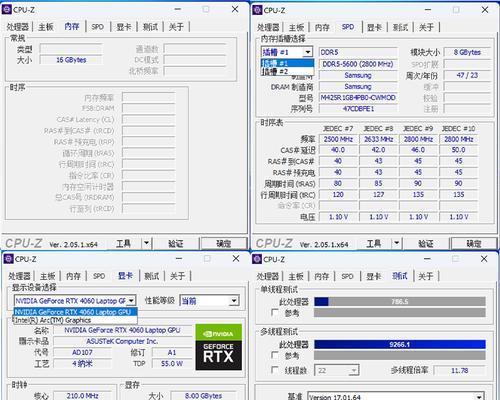The width and height of the screenshot is (500, 400).
Task: Tick the 参考 checkbox under multi-thread test
Action: point(275,355)
